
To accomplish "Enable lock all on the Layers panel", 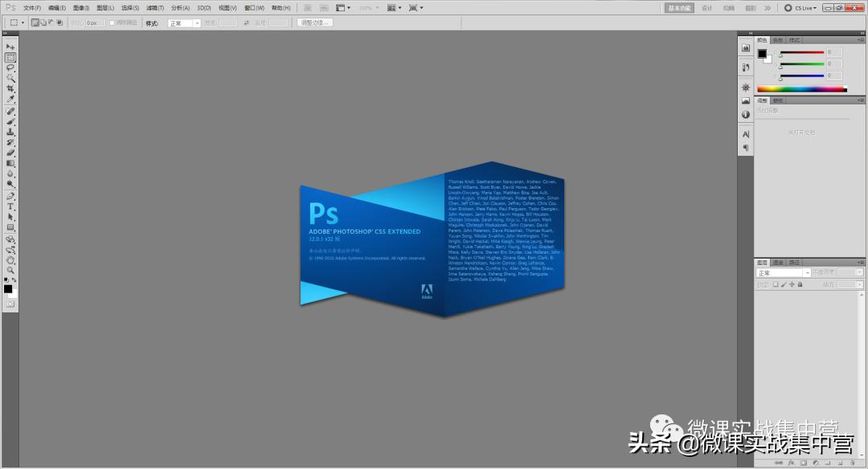I will [x=800, y=283].
